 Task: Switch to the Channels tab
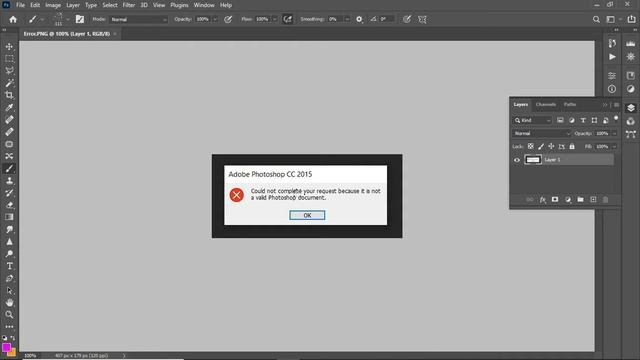pyautogui.click(x=546, y=104)
